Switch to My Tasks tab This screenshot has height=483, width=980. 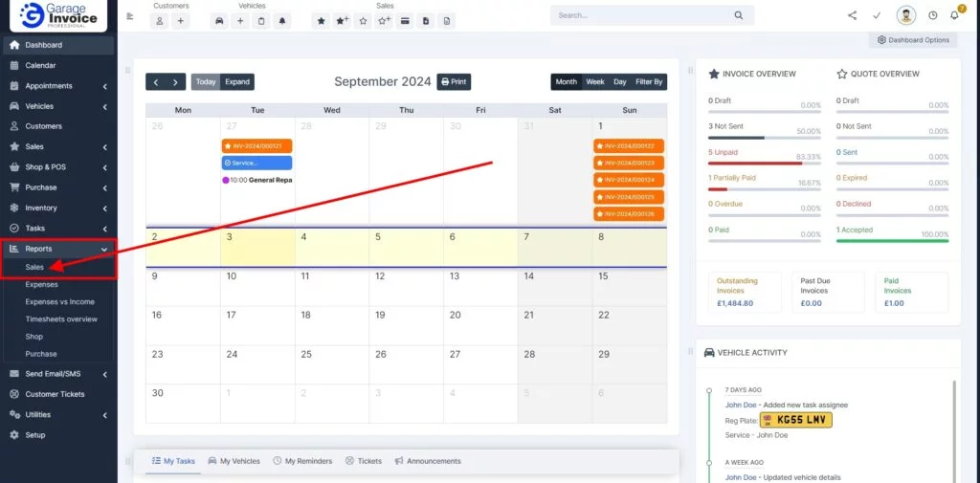point(173,461)
